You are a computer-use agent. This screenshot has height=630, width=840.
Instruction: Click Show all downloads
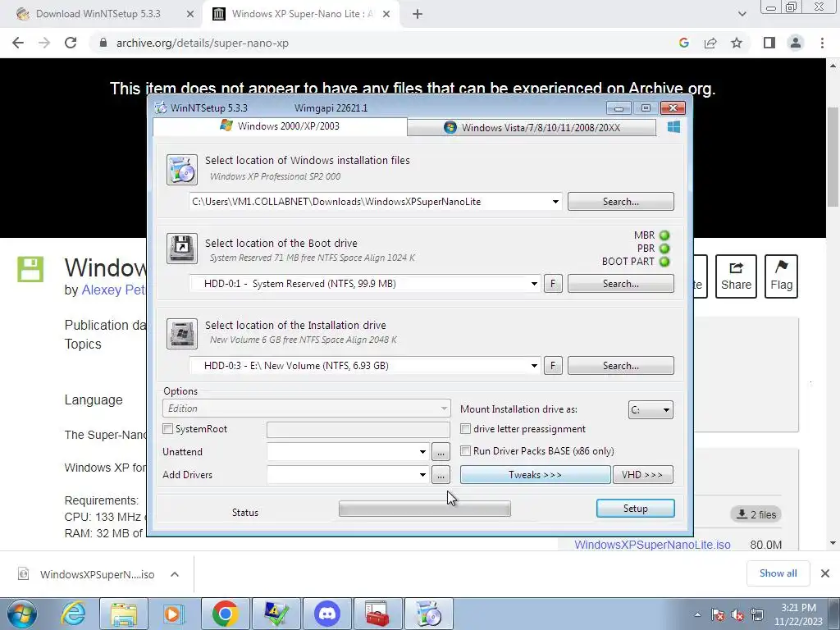pyautogui.click(x=778, y=573)
